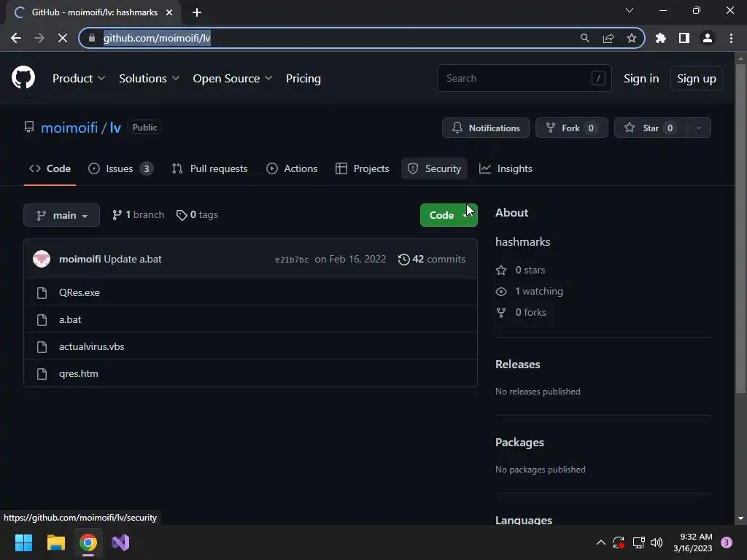
Task: Click the network tray icon
Action: [x=638, y=542]
